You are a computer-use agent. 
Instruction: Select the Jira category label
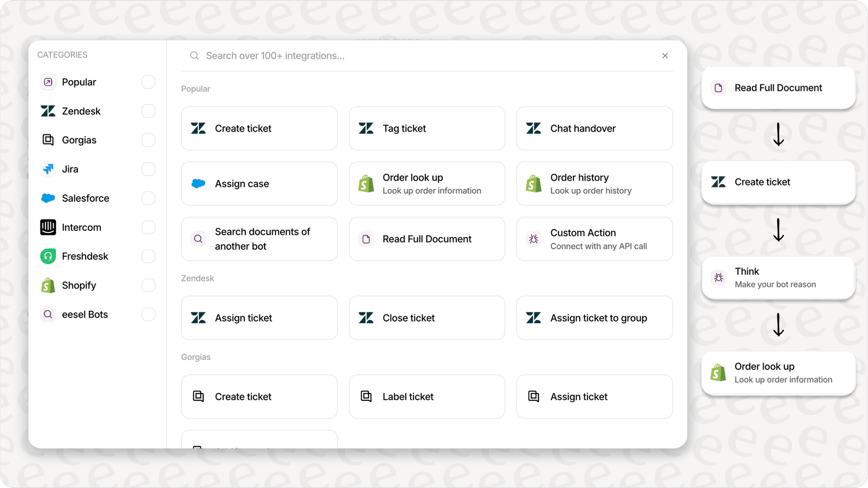point(70,169)
